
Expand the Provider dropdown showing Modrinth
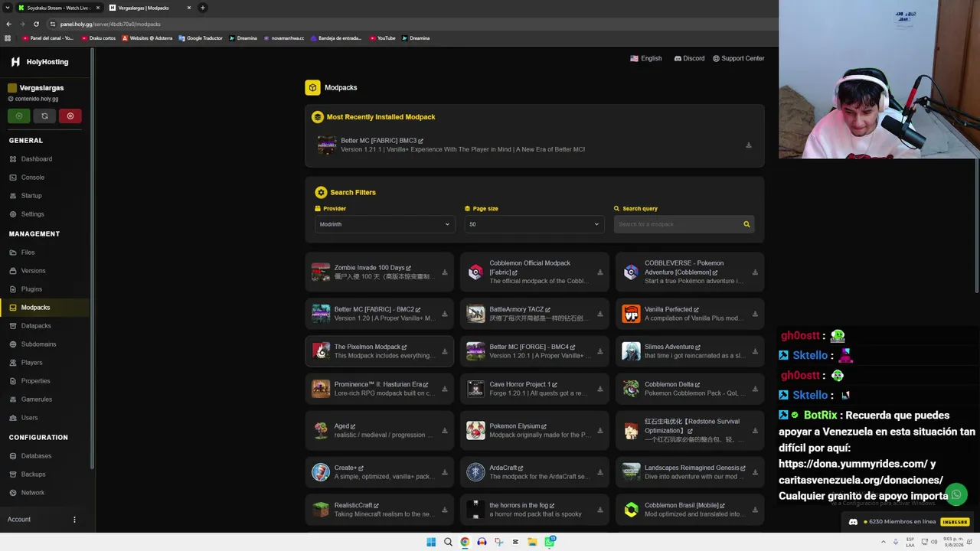pos(384,224)
